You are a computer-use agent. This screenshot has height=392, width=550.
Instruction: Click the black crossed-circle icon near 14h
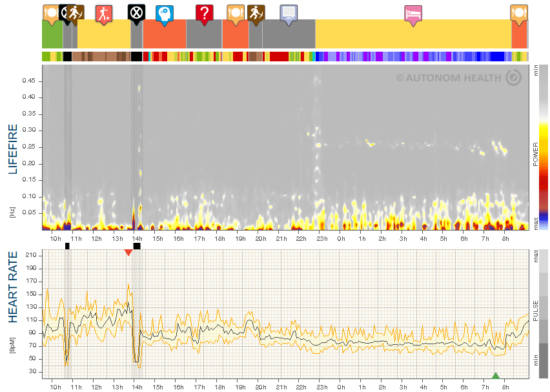tap(136, 15)
